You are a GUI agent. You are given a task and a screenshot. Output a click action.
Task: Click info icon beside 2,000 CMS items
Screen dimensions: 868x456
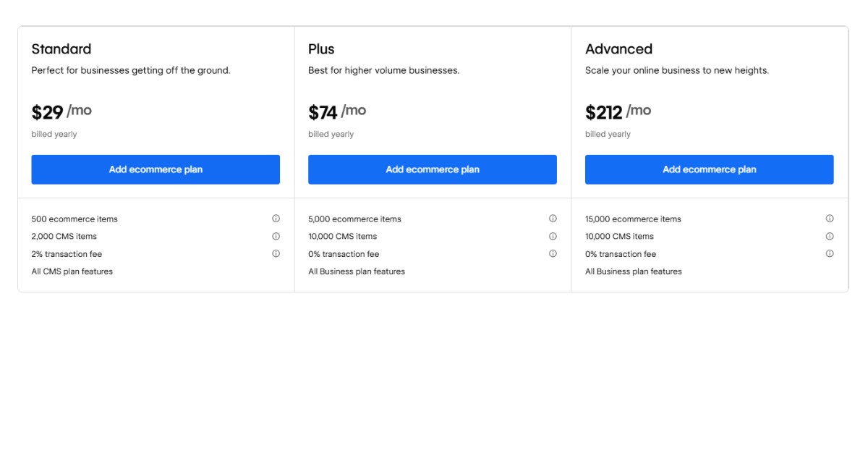pos(276,236)
